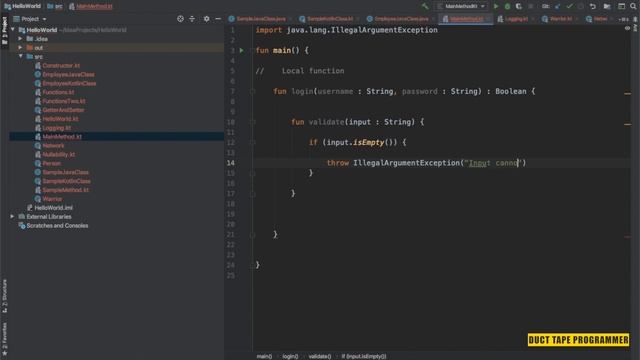Show hidden editor tabs overflow button
The height and width of the screenshot is (360, 640).
(623, 19)
